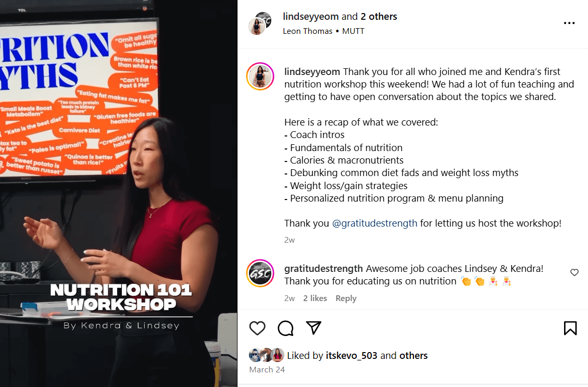Share the post with paper plane icon

coord(314,328)
